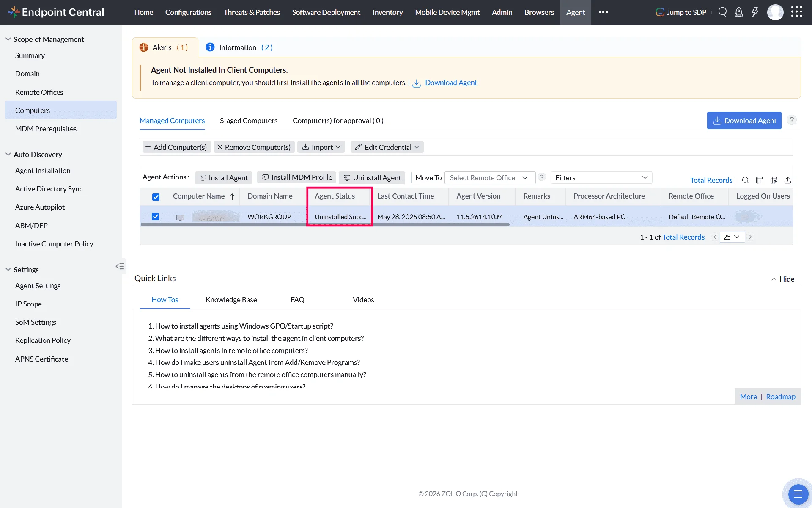Collapse the Settings sidebar section

[8, 269]
